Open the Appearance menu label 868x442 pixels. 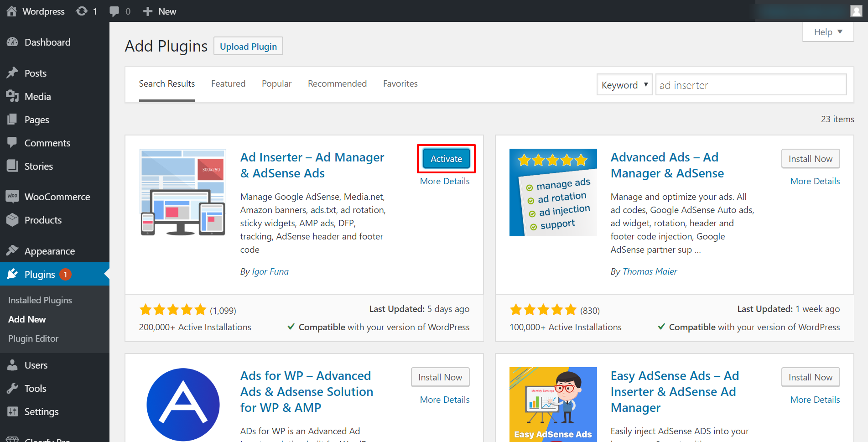pyautogui.click(x=50, y=251)
